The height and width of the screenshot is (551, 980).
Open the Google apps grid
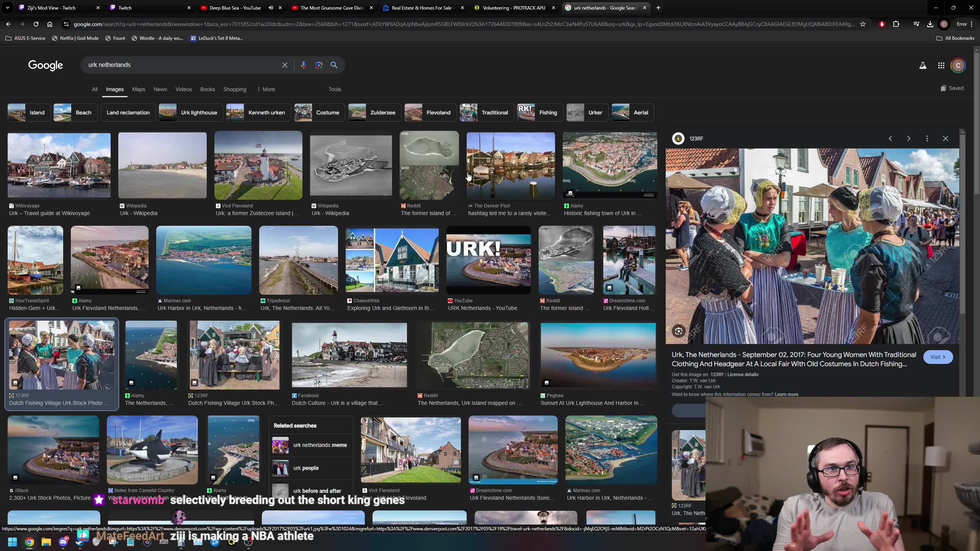pyautogui.click(x=941, y=66)
